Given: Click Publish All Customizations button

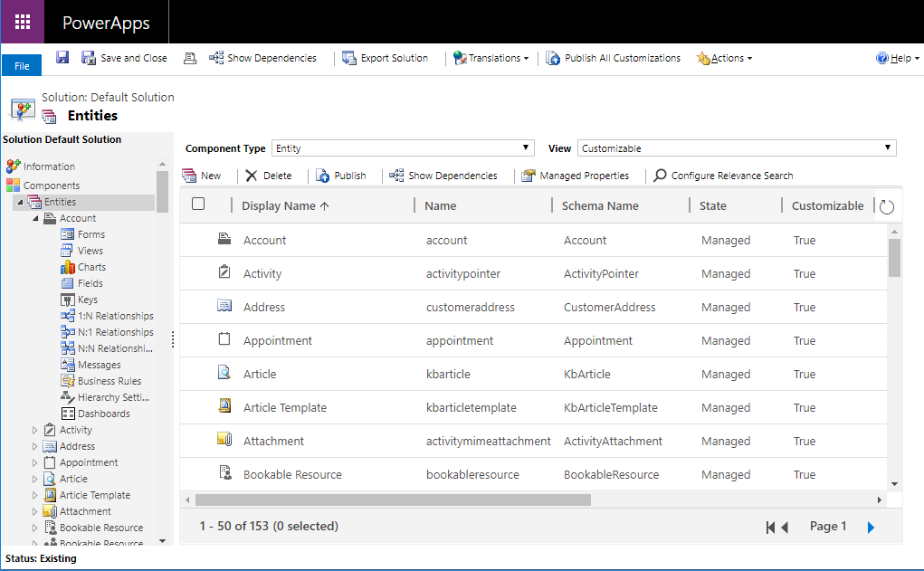Looking at the screenshot, I should 613,58.
